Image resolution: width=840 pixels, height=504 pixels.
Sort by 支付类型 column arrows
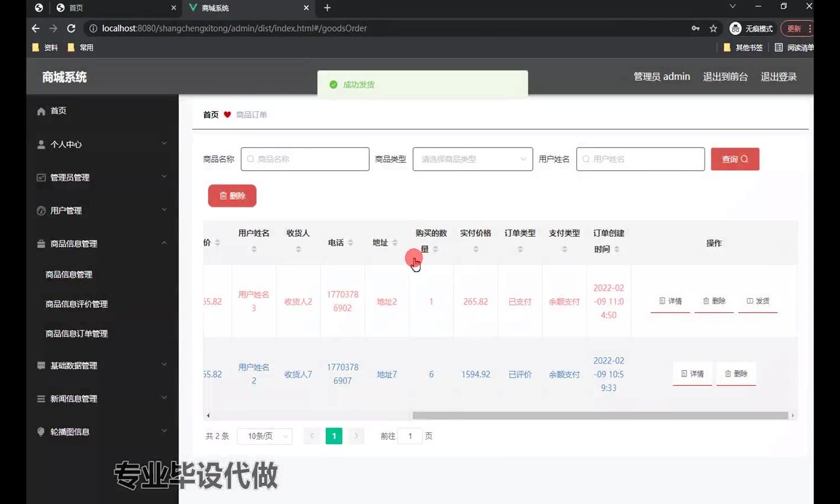(564, 249)
